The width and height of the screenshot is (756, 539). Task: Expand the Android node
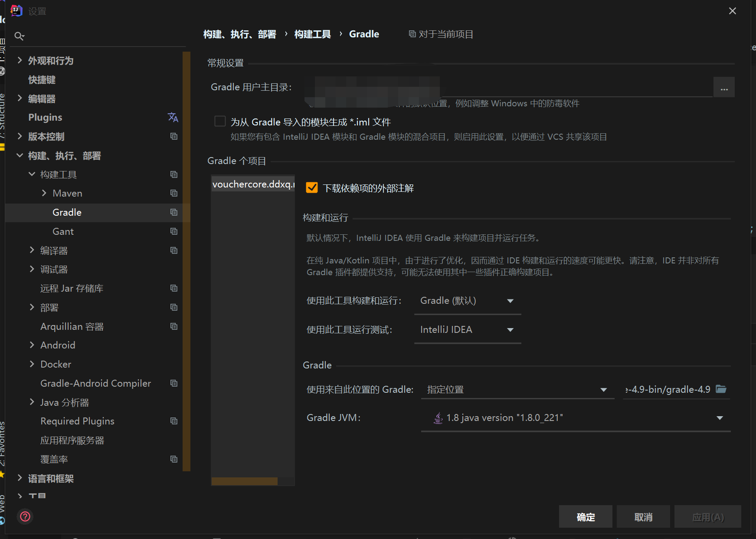(32, 345)
